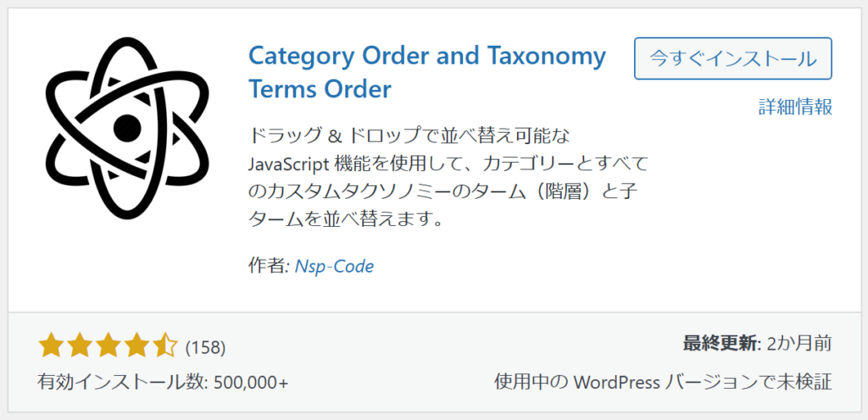Click the first gold rating star
This screenshot has height=420, width=868.
50,346
